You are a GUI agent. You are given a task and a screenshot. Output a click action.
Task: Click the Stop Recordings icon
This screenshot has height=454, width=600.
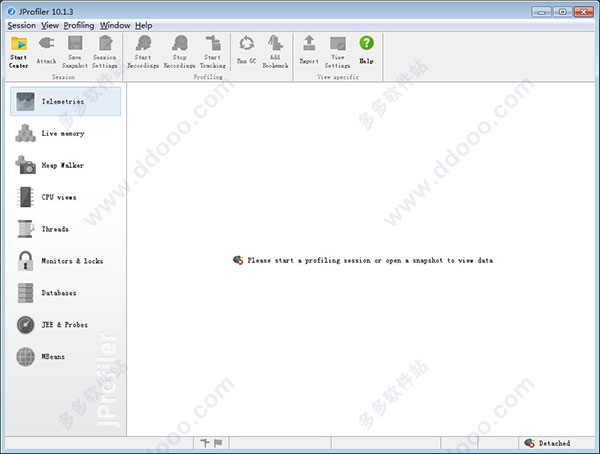coord(179,52)
